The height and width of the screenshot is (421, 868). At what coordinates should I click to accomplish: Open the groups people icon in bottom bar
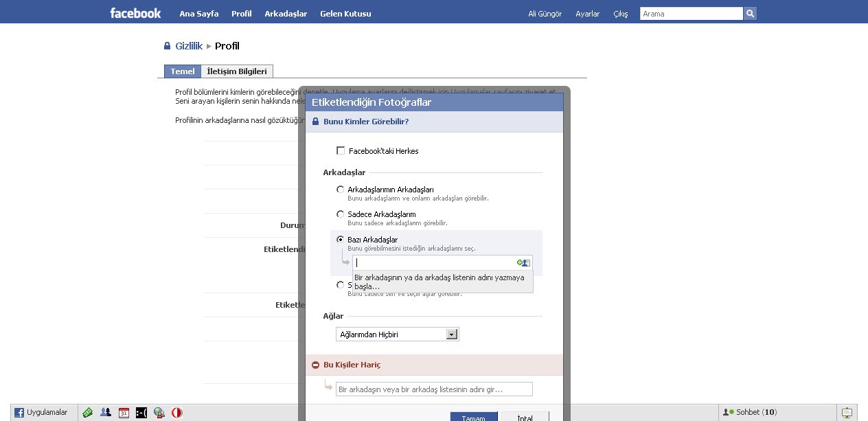(x=106, y=413)
